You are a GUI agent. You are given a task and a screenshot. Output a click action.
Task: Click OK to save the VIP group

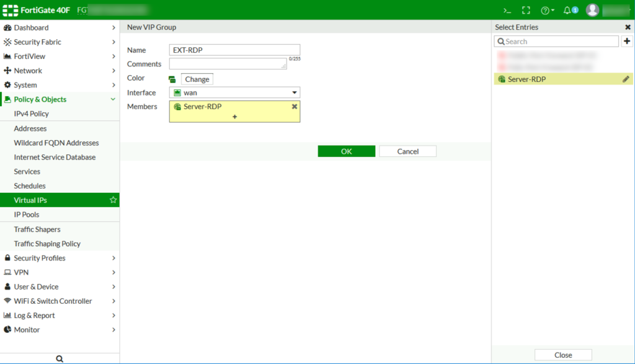pyautogui.click(x=346, y=151)
